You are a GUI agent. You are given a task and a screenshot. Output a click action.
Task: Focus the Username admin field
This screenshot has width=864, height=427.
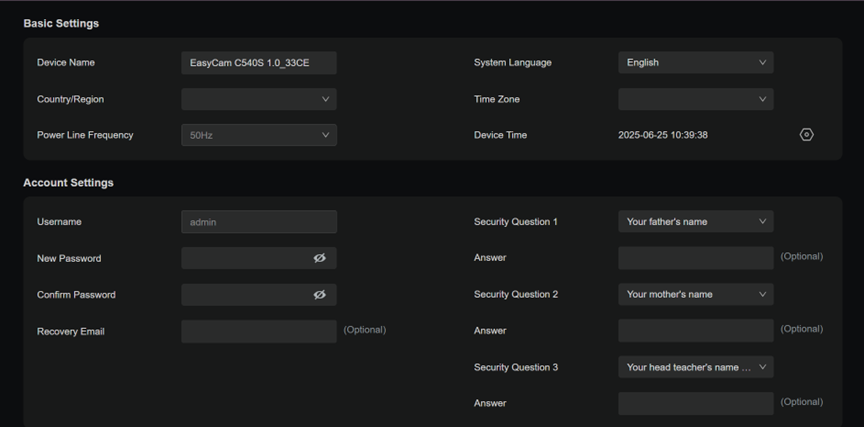click(x=259, y=221)
